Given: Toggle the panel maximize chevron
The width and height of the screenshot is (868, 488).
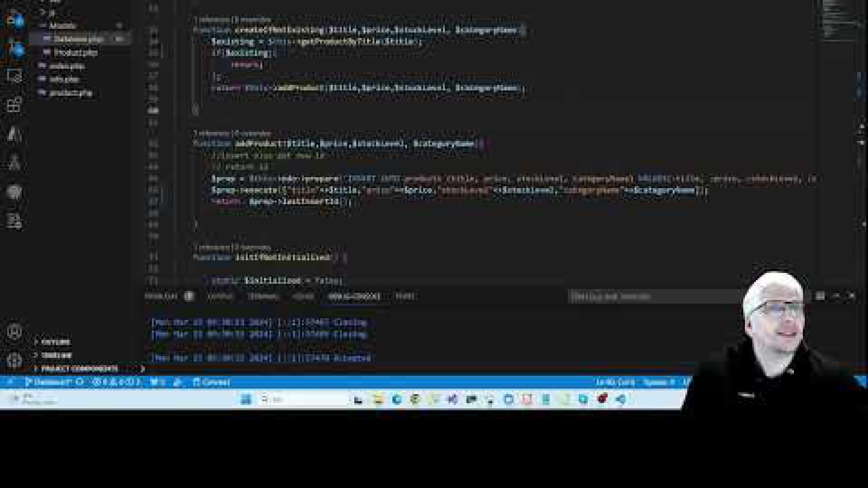Looking at the screenshot, I should [836, 297].
